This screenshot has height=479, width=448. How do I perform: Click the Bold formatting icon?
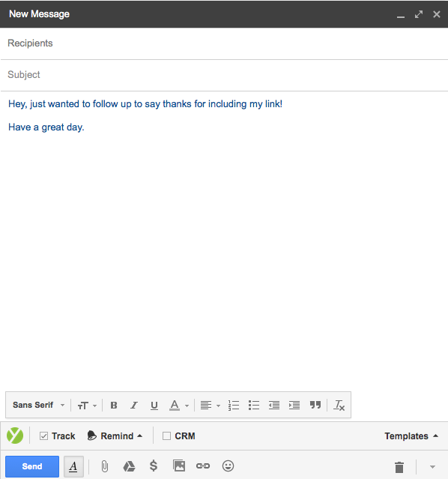point(114,405)
